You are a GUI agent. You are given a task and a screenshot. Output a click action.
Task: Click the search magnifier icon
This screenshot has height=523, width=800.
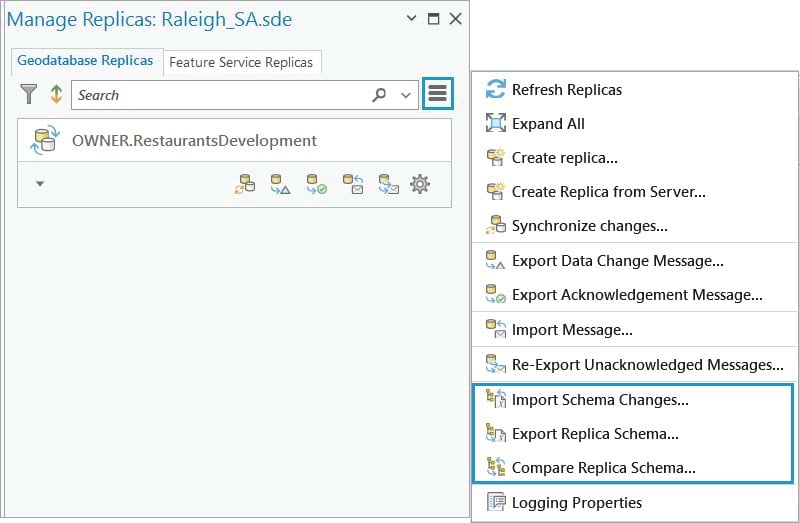pos(379,94)
